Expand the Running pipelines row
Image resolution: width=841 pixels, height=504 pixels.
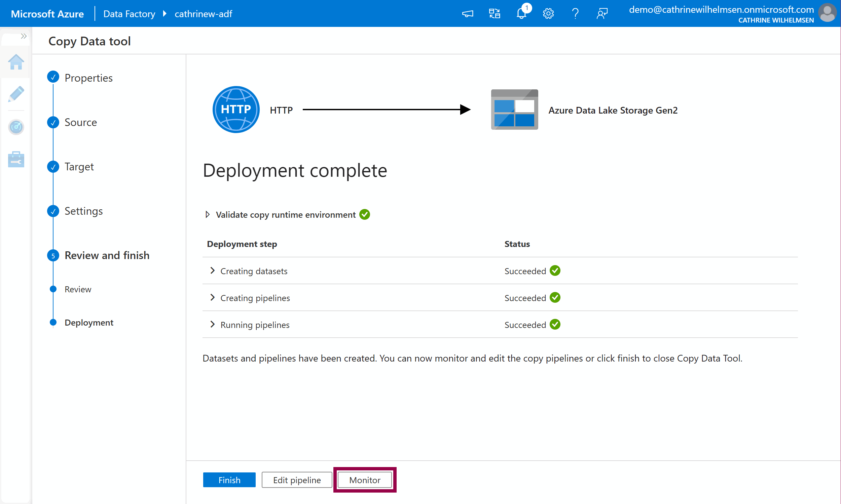(213, 324)
